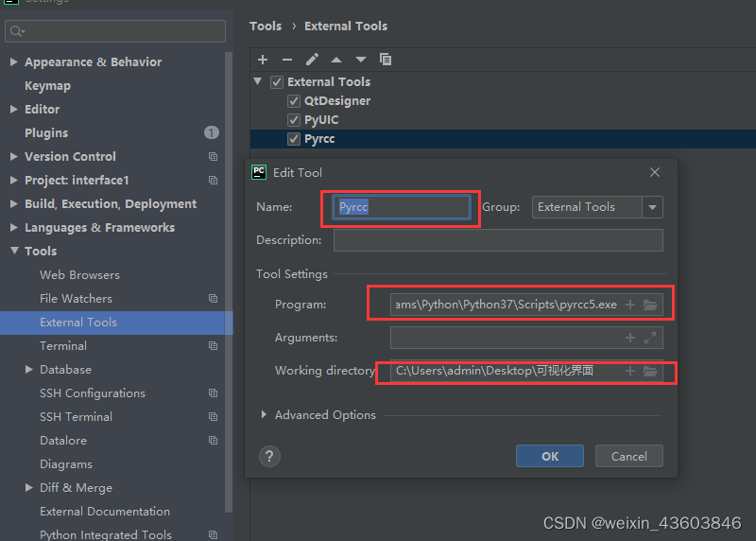
Task: Edit the selected tool with pencil icon
Action: click(312, 60)
